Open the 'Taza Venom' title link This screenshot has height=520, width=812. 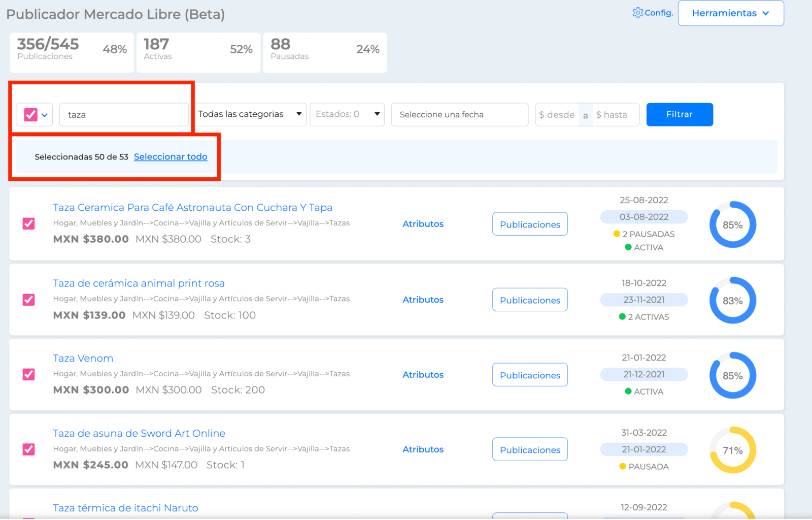83,359
